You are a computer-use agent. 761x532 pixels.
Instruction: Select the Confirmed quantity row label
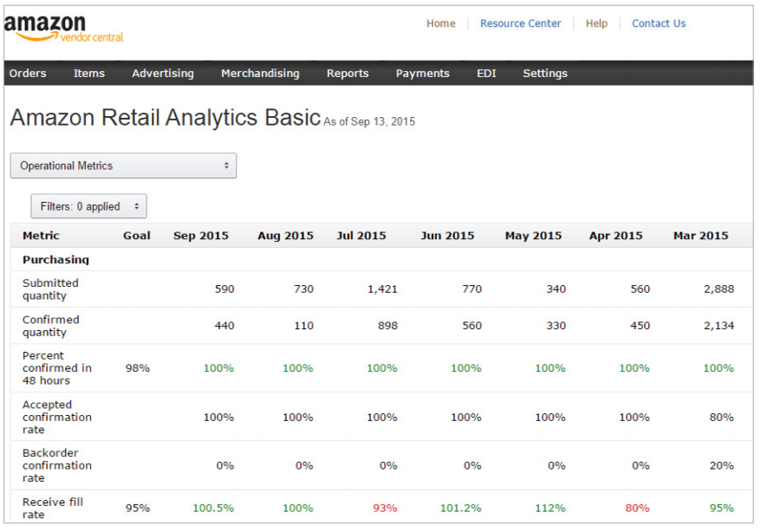[51, 326]
